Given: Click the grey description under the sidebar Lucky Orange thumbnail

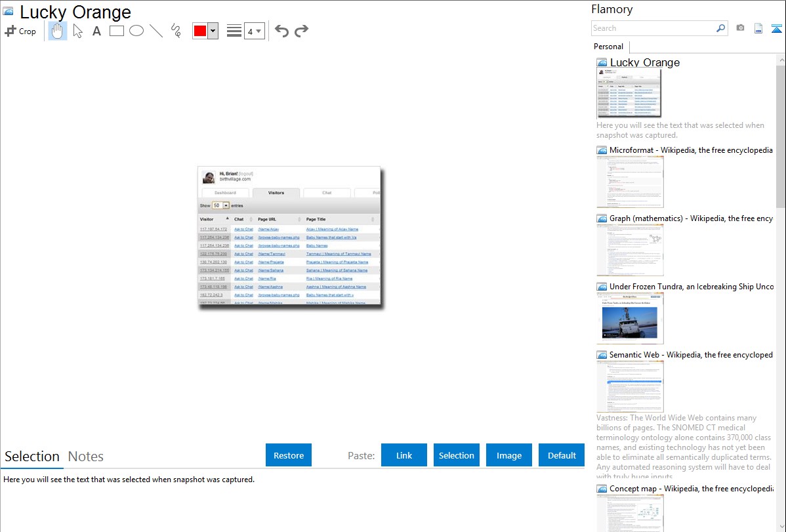Looking at the screenshot, I should pos(680,131).
